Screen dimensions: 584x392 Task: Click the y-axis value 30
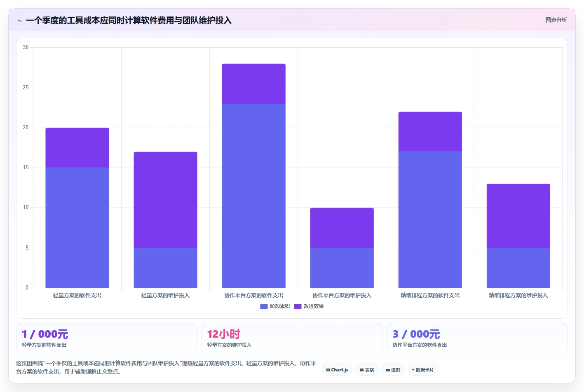pyautogui.click(x=26, y=47)
